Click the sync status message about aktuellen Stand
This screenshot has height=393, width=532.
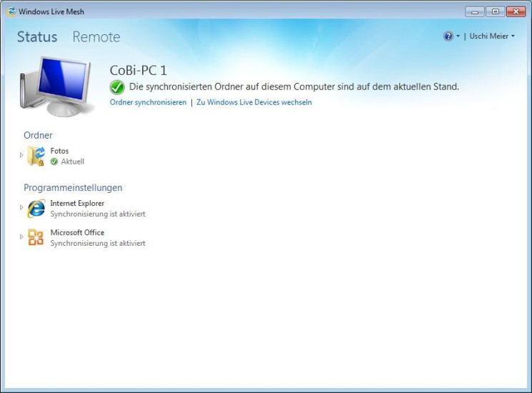pyautogui.click(x=293, y=87)
